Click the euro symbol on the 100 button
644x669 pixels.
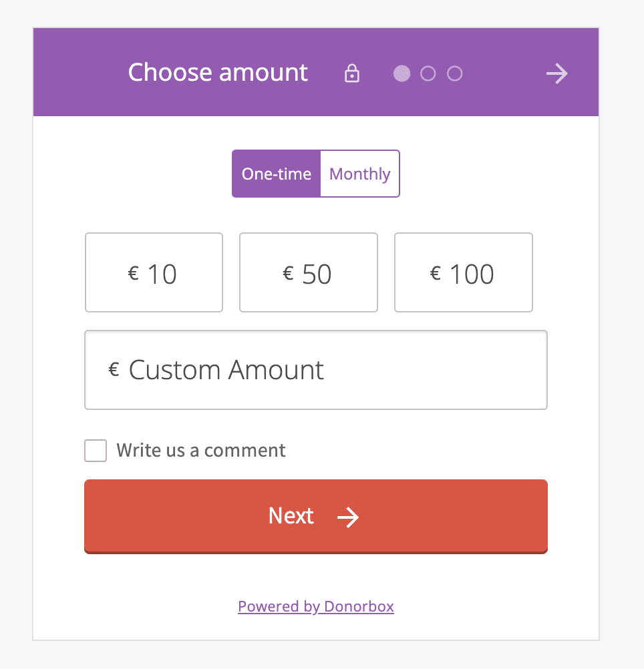pyautogui.click(x=436, y=273)
